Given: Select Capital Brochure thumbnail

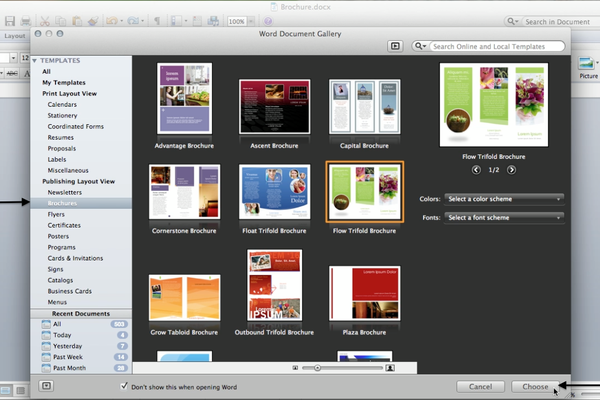Looking at the screenshot, I should 365,106.
